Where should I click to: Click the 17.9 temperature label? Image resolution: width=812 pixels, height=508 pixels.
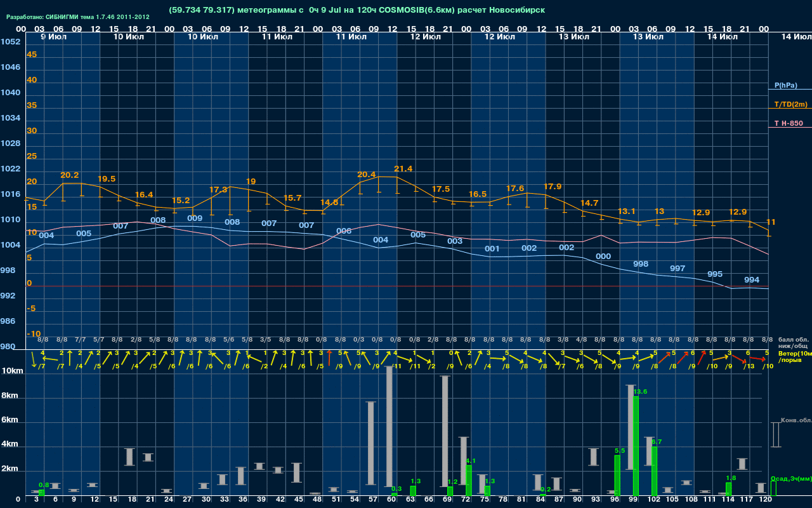point(553,187)
